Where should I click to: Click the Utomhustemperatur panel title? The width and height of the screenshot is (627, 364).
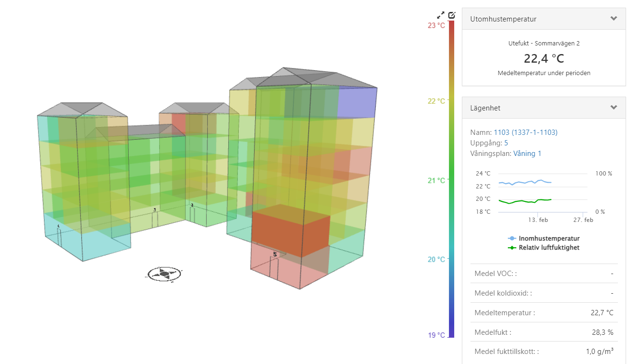click(503, 19)
